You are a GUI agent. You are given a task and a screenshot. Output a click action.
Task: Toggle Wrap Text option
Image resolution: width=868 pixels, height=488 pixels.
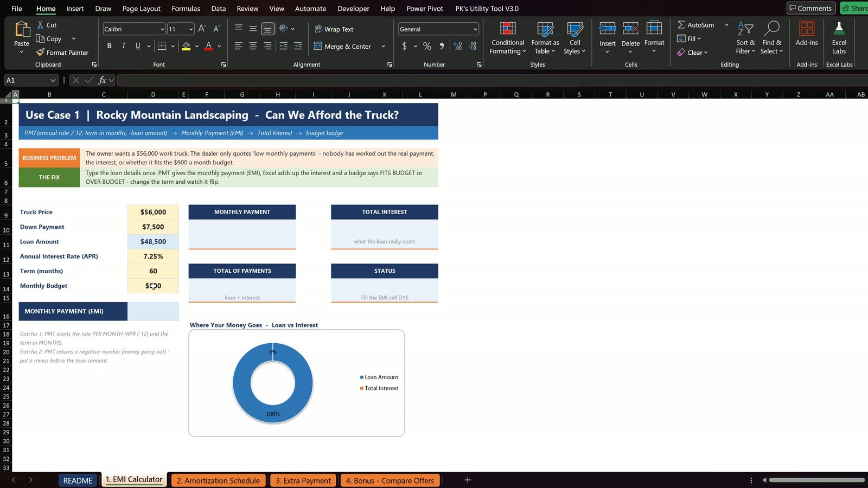334,29
